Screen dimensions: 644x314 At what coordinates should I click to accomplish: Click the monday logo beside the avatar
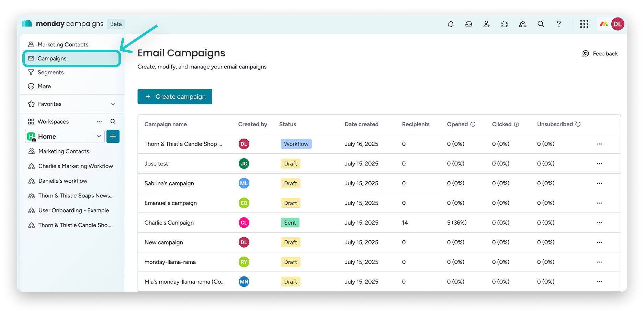(x=603, y=24)
